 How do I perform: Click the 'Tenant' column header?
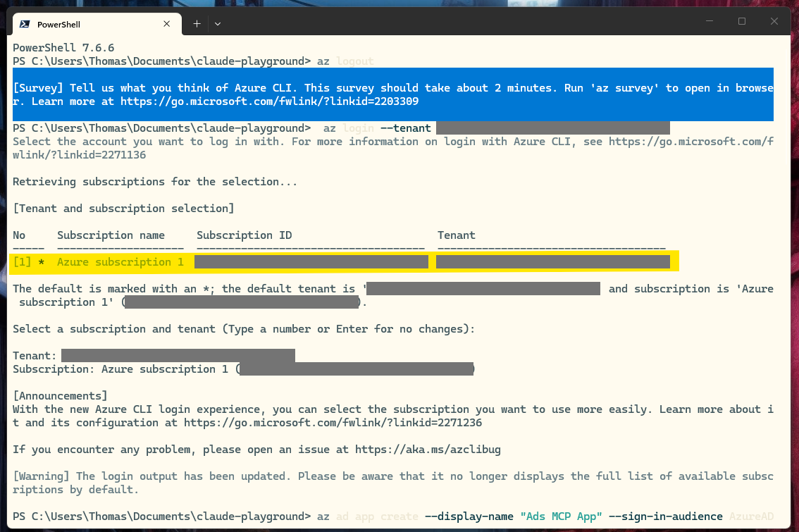pyautogui.click(x=456, y=235)
